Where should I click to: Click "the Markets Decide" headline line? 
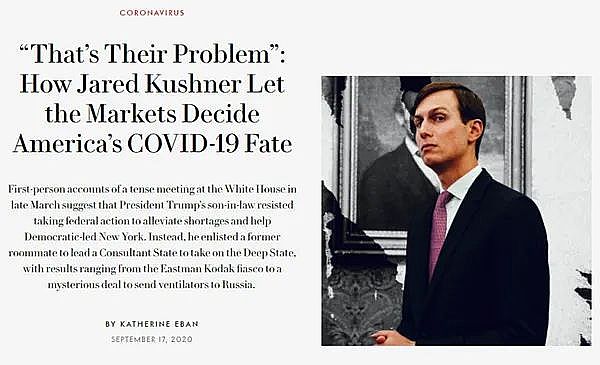152,114
